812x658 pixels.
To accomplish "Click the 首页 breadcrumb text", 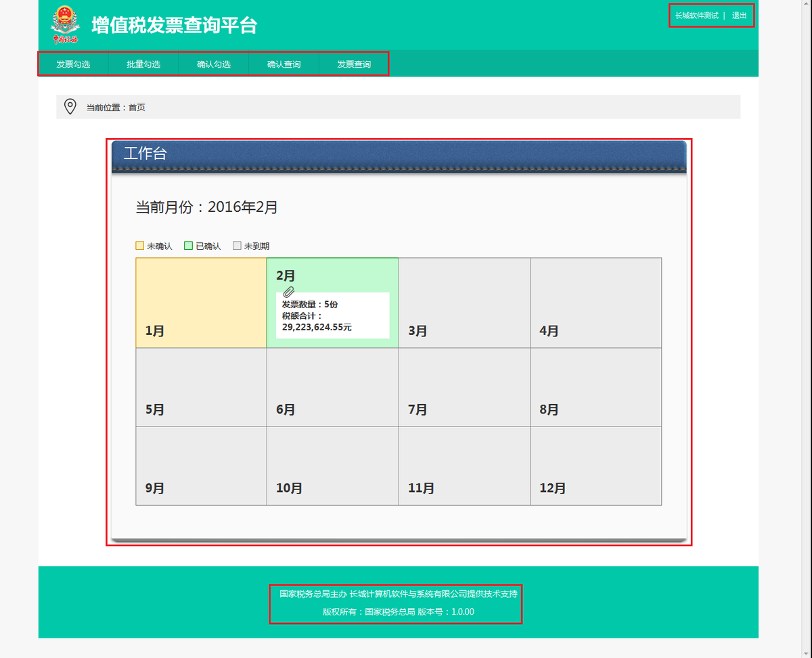I will click(x=137, y=107).
